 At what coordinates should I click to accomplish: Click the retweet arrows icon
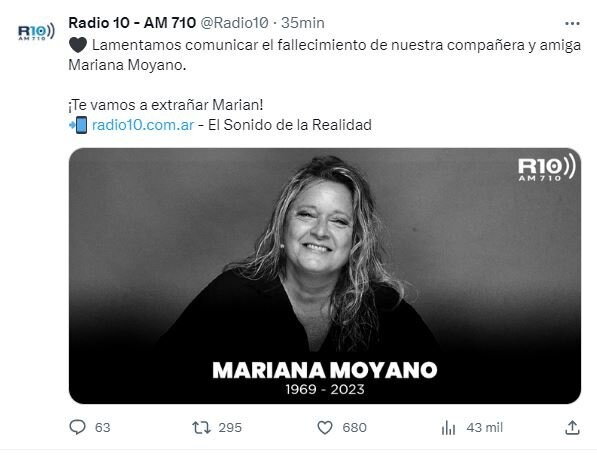point(201,428)
